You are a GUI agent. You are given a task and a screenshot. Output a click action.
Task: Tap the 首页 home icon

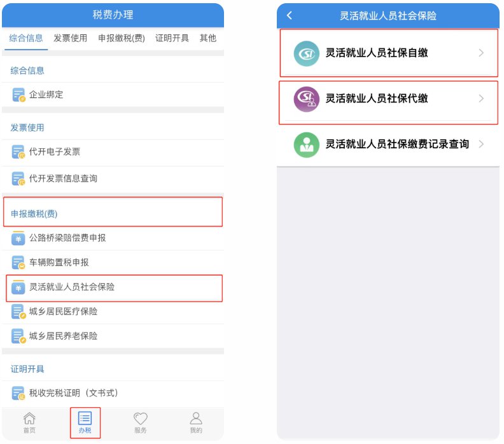click(x=29, y=419)
